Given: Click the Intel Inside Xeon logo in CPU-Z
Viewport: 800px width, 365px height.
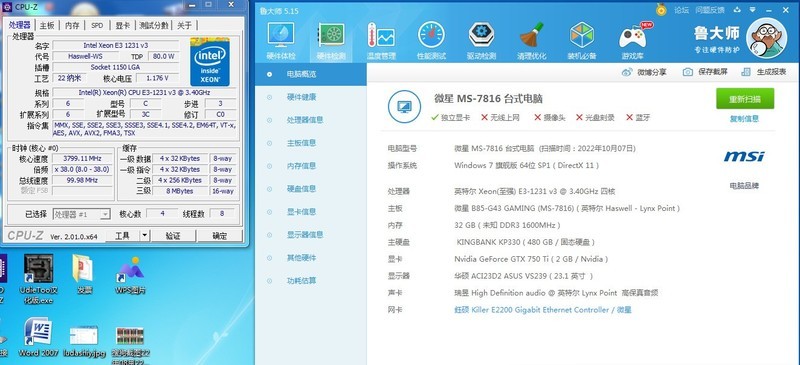Looking at the screenshot, I should (210, 61).
